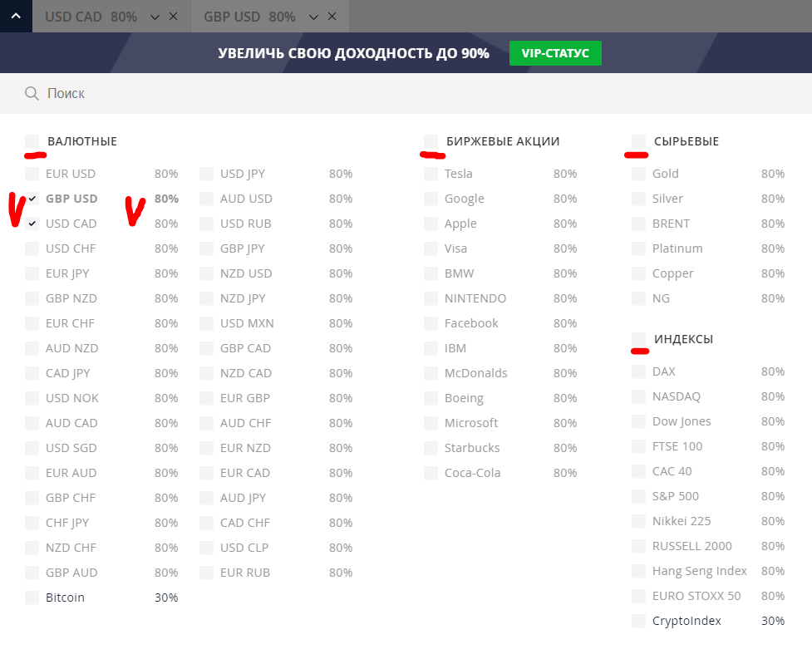Collapse the asset list with up chevron

click(16, 16)
